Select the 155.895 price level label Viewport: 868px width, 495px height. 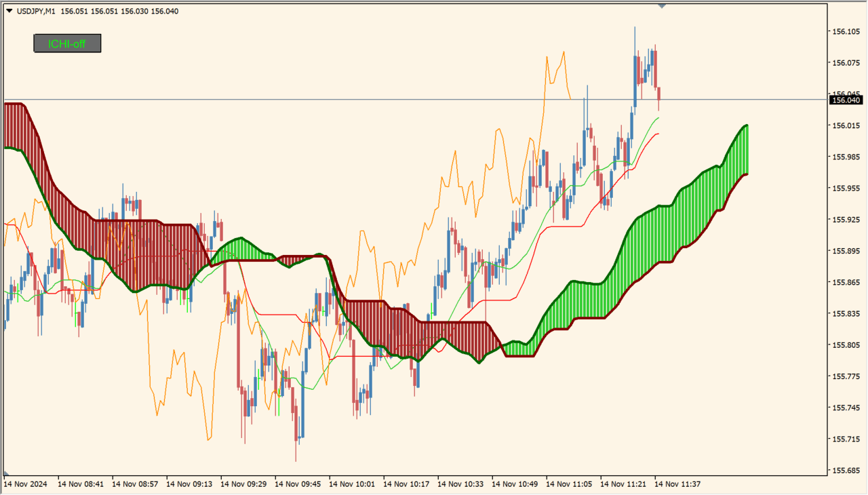845,251
